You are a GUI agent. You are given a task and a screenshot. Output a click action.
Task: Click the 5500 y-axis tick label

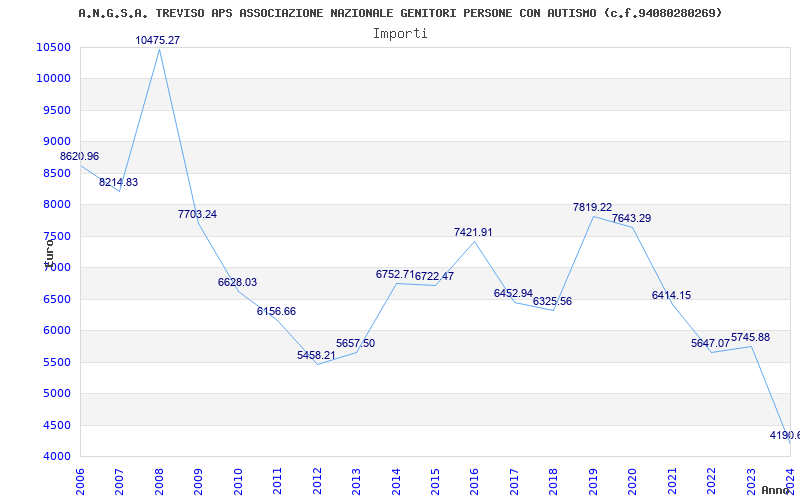[56, 362]
